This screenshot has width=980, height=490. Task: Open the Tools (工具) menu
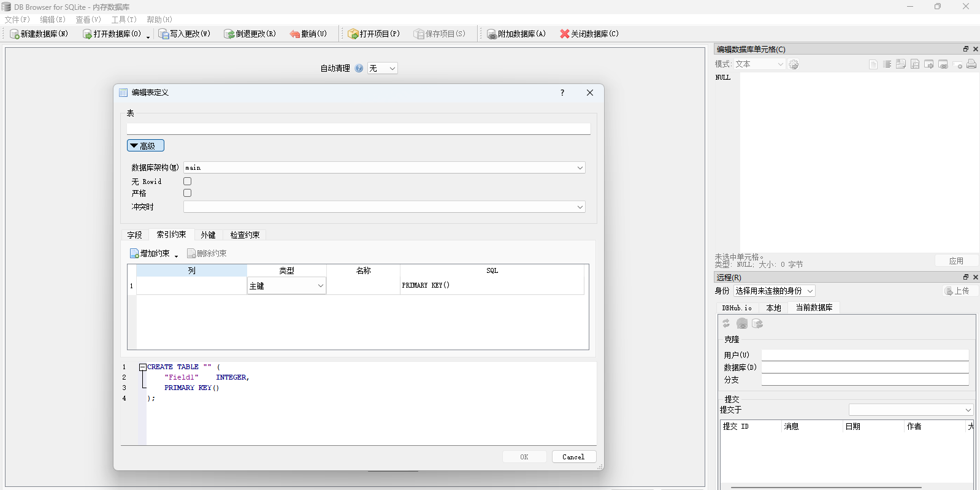coord(124,20)
